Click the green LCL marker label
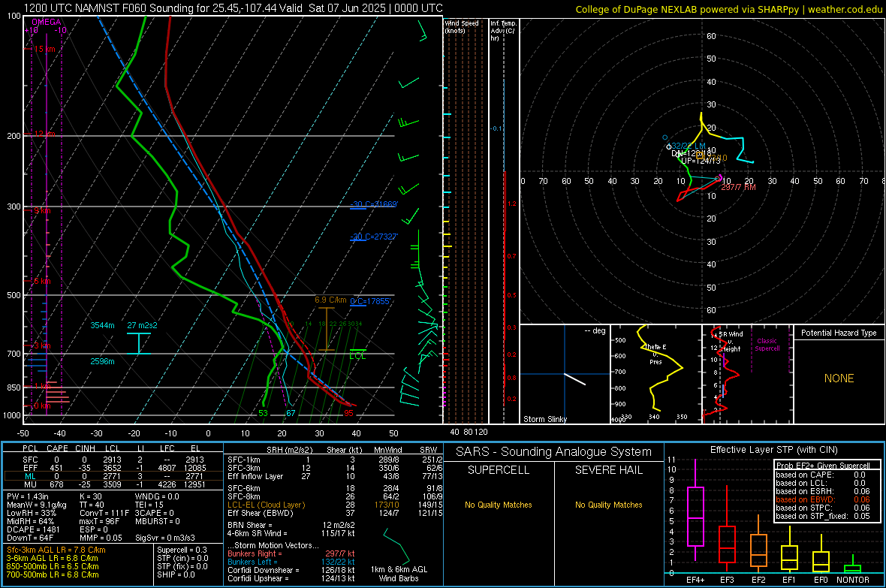The image size is (886, 588). 357,356
